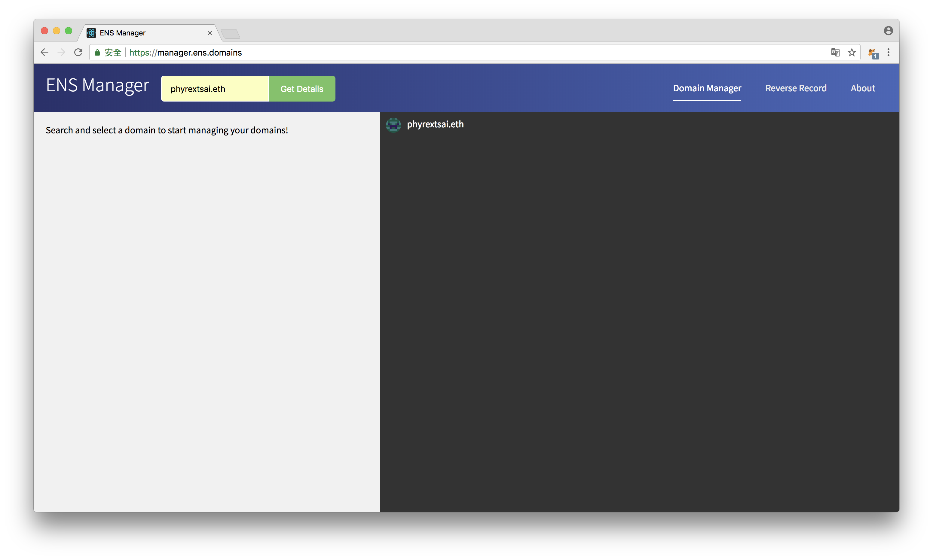Click the browser back arrow
The height and width of the screenshot is (560, 933).
[x=44, y=53]
